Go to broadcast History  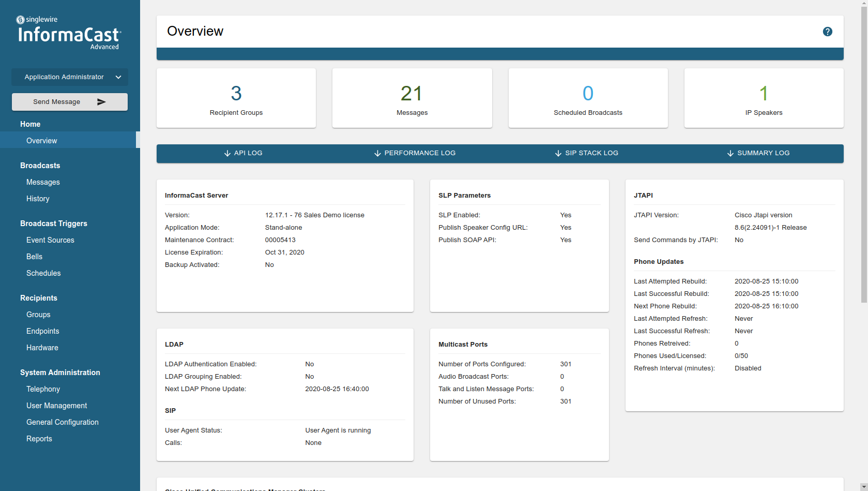click(x=38, y=199)
